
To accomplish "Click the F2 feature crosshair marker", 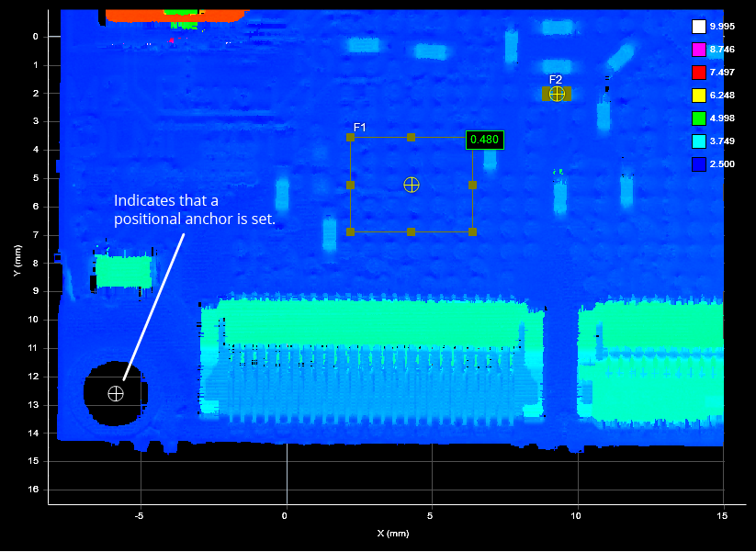I will coord(557,94).
